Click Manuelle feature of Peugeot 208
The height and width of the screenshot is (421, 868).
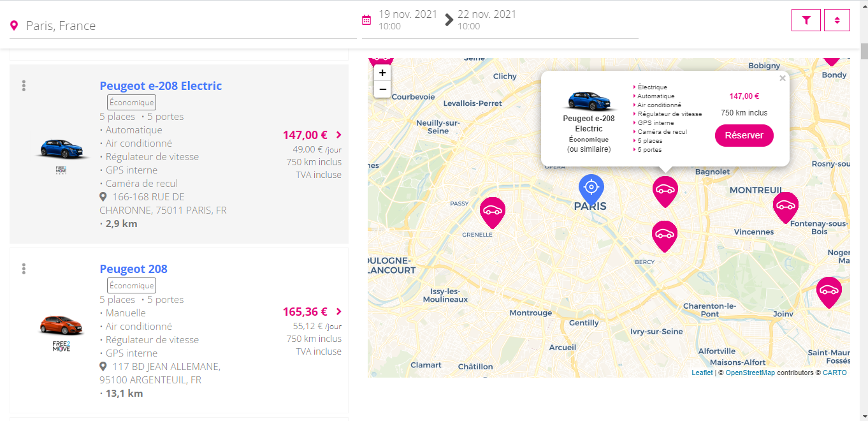pyautogui.click(x=126, y=313)
